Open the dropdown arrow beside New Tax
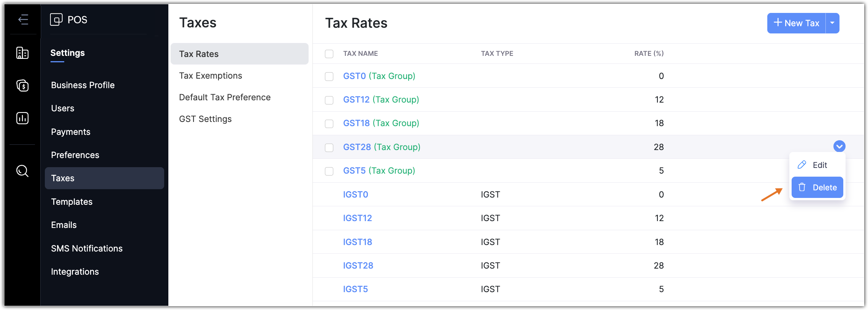 [832, 23]
